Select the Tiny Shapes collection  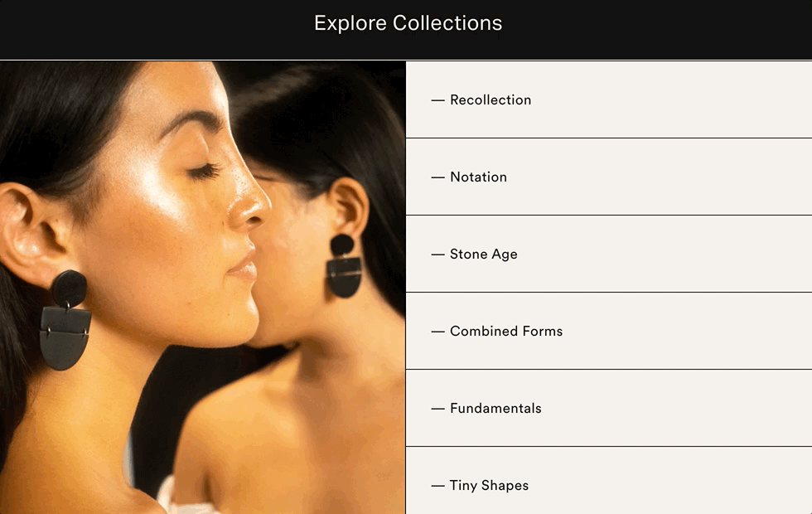tap(489, 486)
